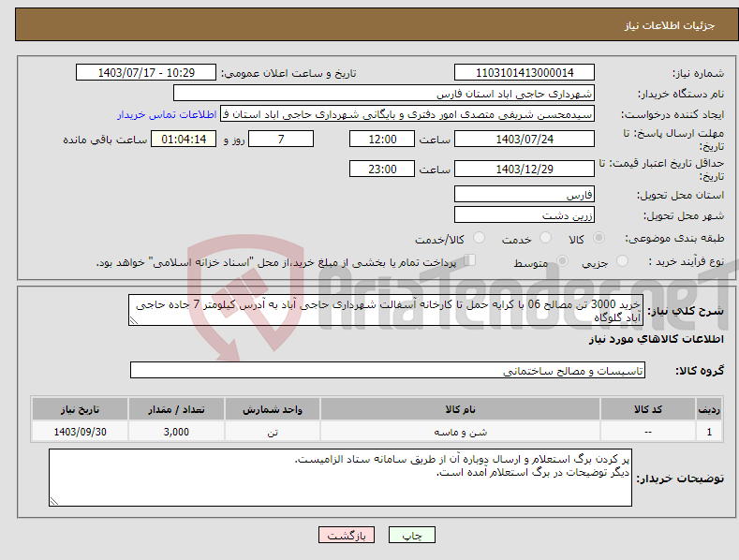Viewport: 739px width, 560px height.
Task: Click the remaining days field showing 7
Action: (281, 139)
